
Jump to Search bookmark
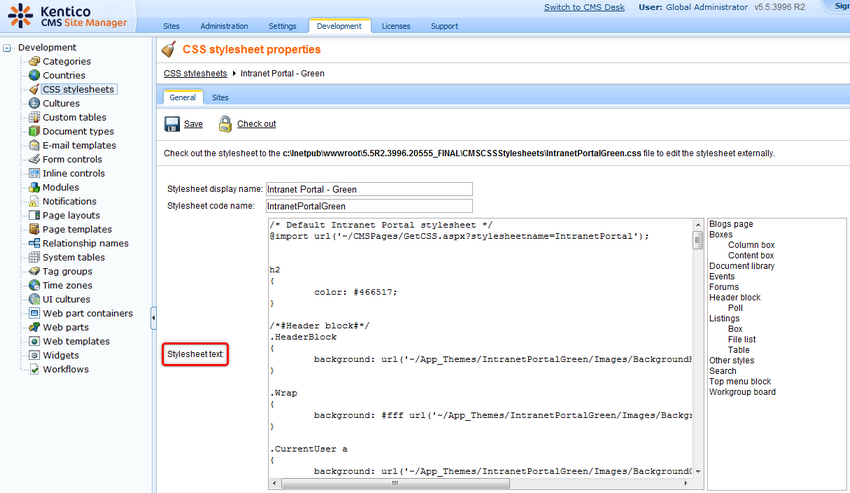[x=723, y=371]
